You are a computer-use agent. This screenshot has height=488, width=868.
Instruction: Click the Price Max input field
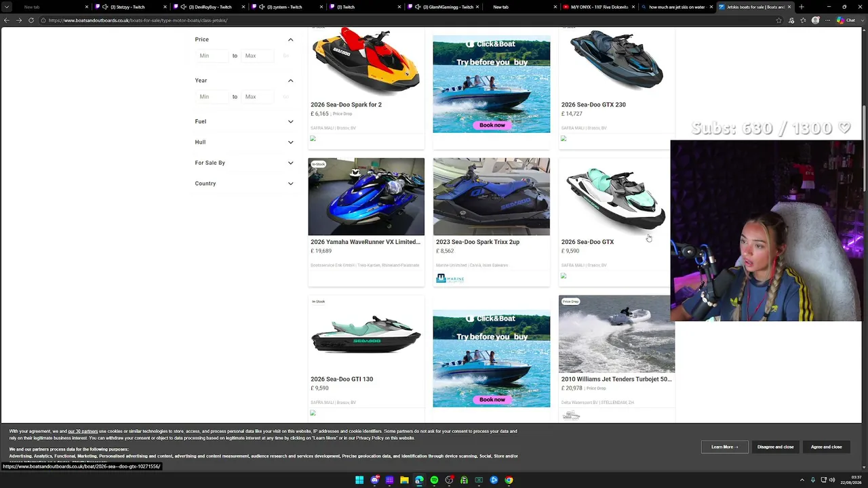coord(258,56)
